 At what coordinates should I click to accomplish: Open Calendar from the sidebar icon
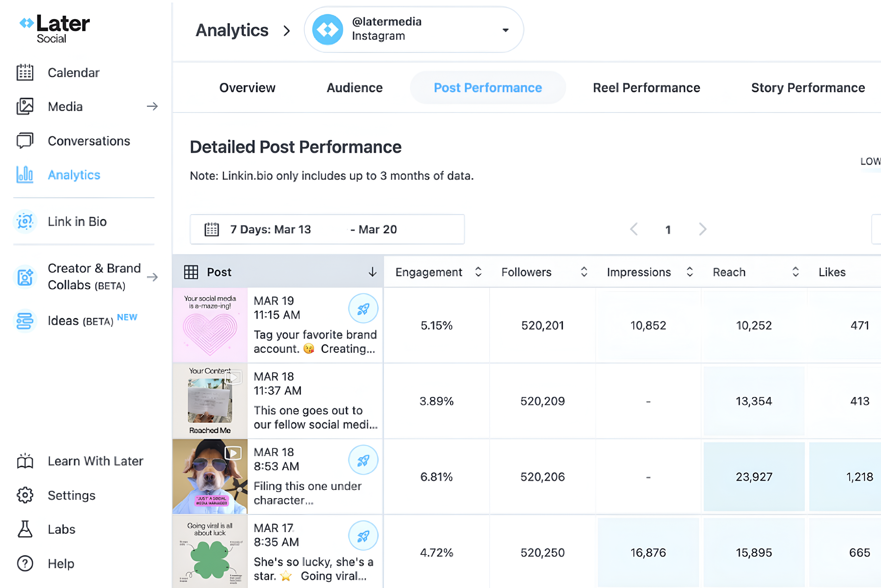tap(25, 72)
